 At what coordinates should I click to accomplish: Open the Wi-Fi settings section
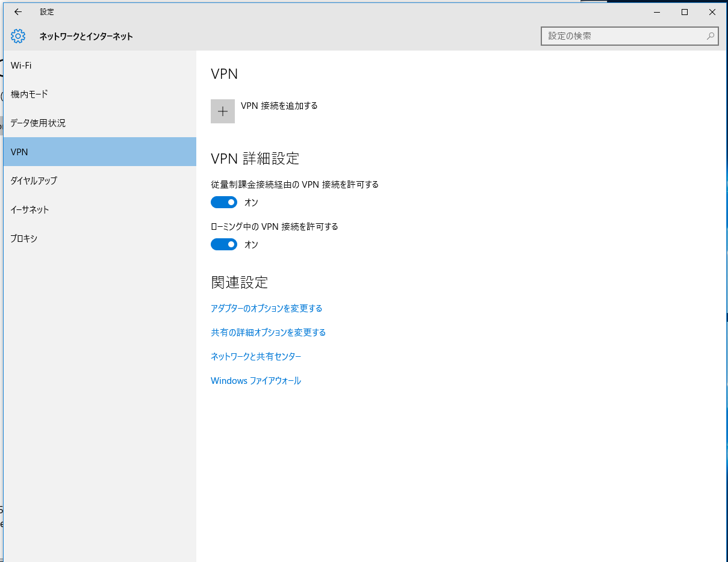22,65
